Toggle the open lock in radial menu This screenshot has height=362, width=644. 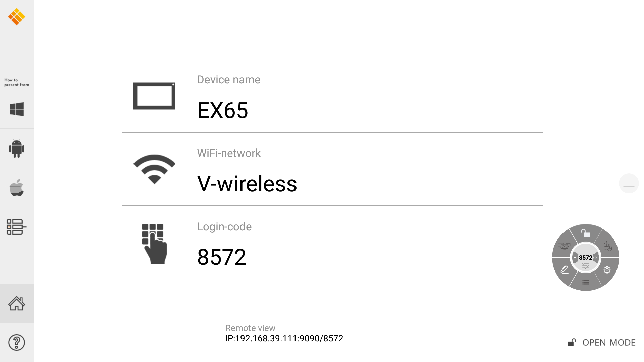click(586, 233)
